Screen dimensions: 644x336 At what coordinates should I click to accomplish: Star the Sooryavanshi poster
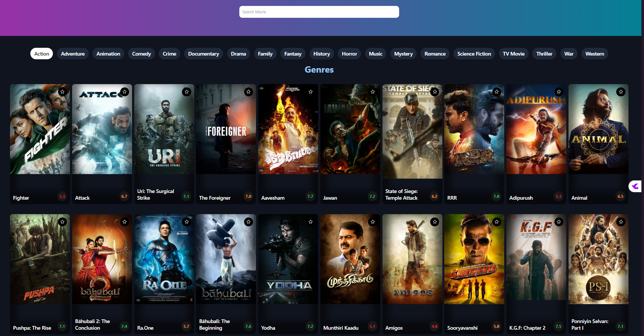click(497, 222)
